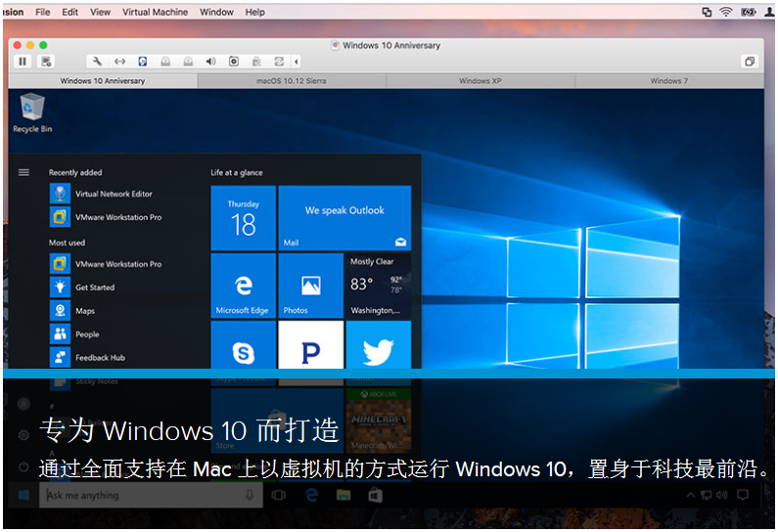The width and height of the screenshot is (778, 532).
Task: Open Maps app in Start menu
Action: coord(72,311)
